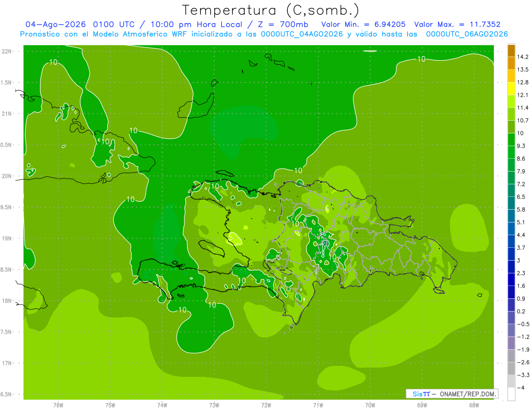Click the '-0.5' color scale value

tap(523, 324)
